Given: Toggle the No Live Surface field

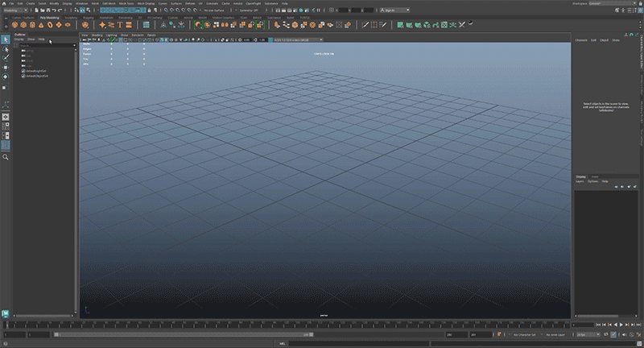Looking at the screenshot, I should pyautogui.click(x=215, y=10).
